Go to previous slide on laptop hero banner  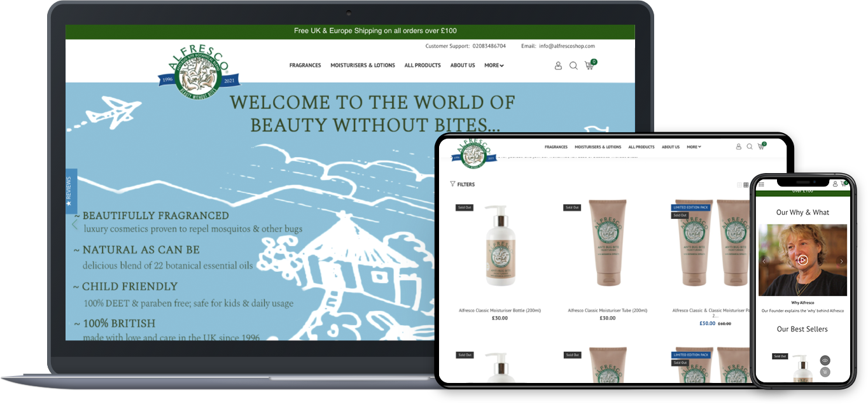click(x=75, y=224)
